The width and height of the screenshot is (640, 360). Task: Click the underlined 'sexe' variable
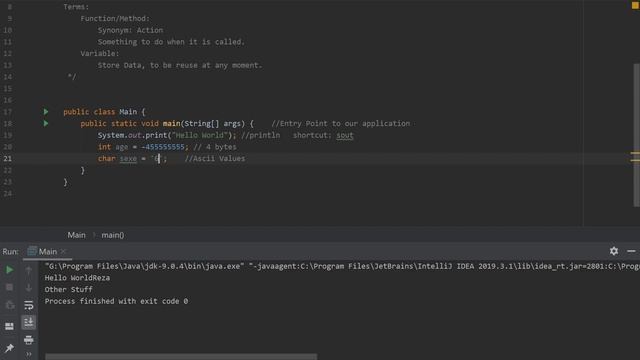click(128, 158)
